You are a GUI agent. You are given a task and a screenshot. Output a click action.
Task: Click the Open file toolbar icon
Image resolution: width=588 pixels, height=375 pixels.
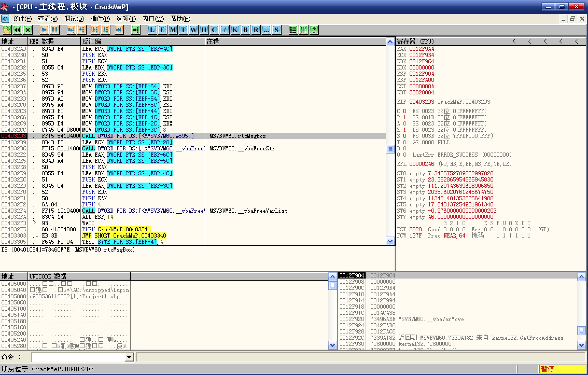click(7, 30)
